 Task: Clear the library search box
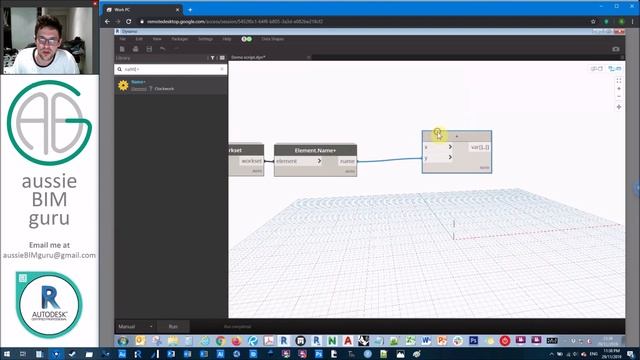click(222, 69)
